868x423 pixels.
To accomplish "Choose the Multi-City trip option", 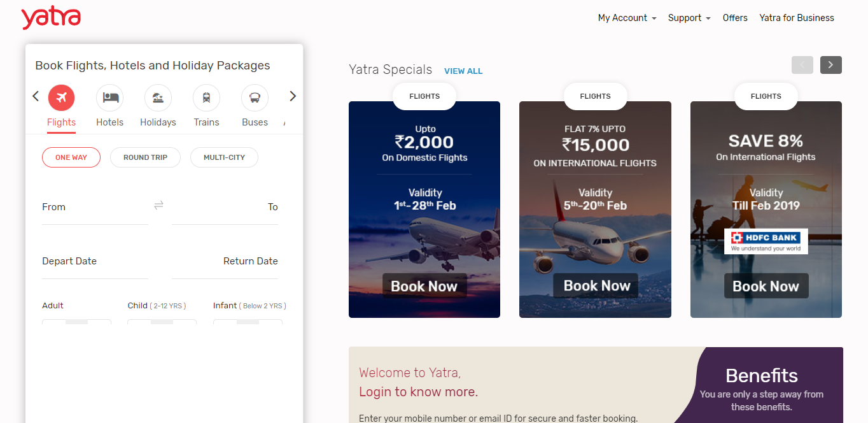I will coord(224,157).
